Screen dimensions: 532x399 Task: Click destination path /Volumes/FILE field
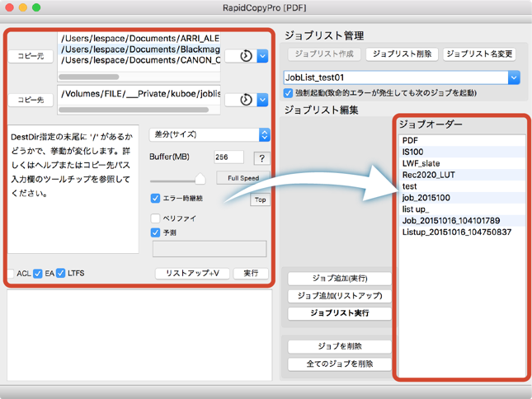click(x=139, y=94)
